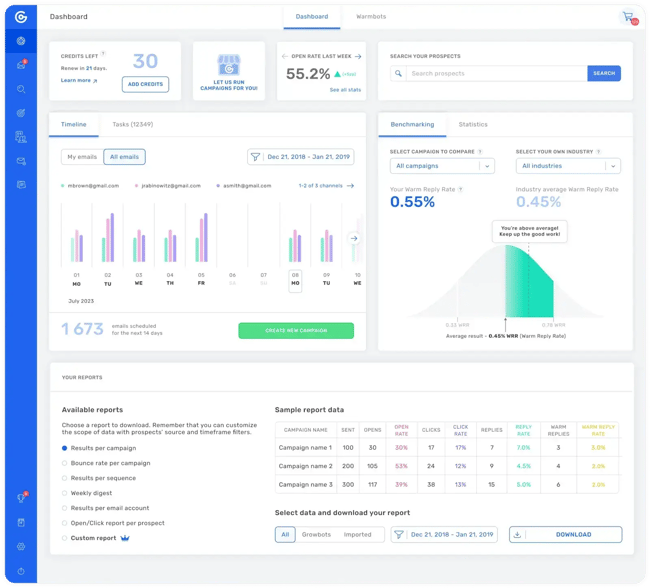Open the Learn more link
Image resolution: width=650 pixels, height=588 pixels.
pos(79,80)
